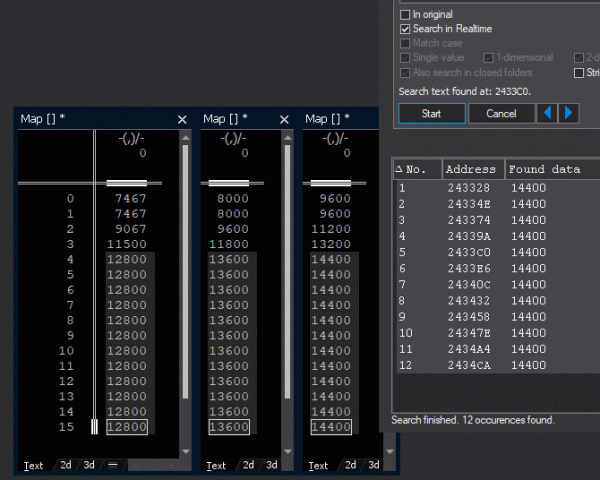Click the third Map window's down scroll arrow

pos(390,451)
